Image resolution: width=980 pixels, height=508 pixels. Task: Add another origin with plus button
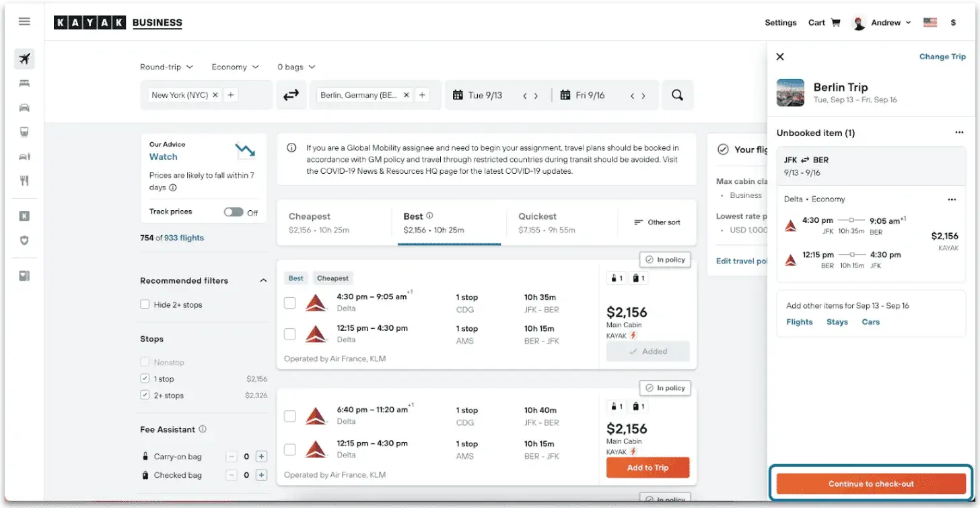point(231,95)
